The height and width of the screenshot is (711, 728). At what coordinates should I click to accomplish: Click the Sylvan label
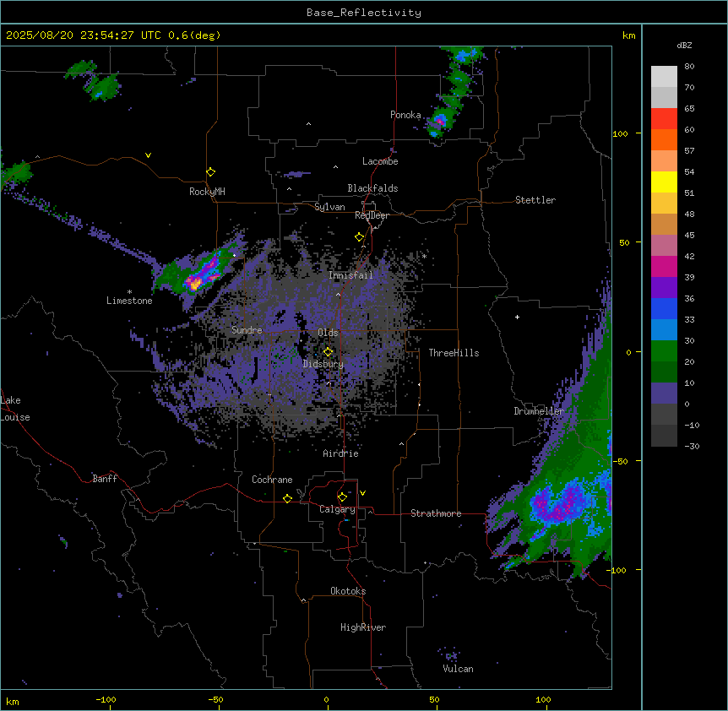coord(329,207)
